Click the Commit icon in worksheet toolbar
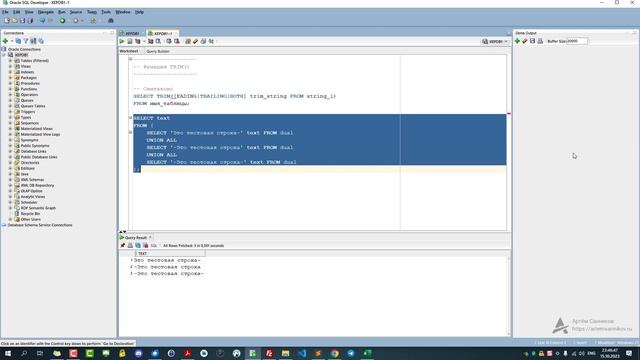 coord(169,41)
